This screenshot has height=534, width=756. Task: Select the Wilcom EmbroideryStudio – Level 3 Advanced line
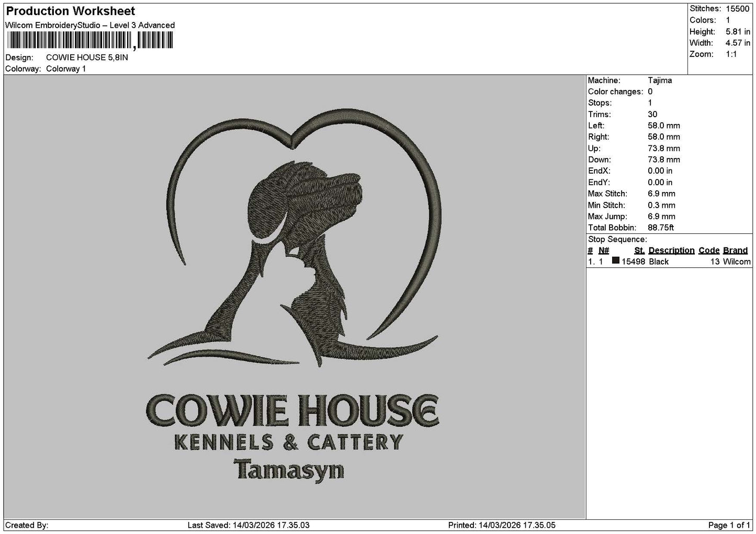point(90,25)
